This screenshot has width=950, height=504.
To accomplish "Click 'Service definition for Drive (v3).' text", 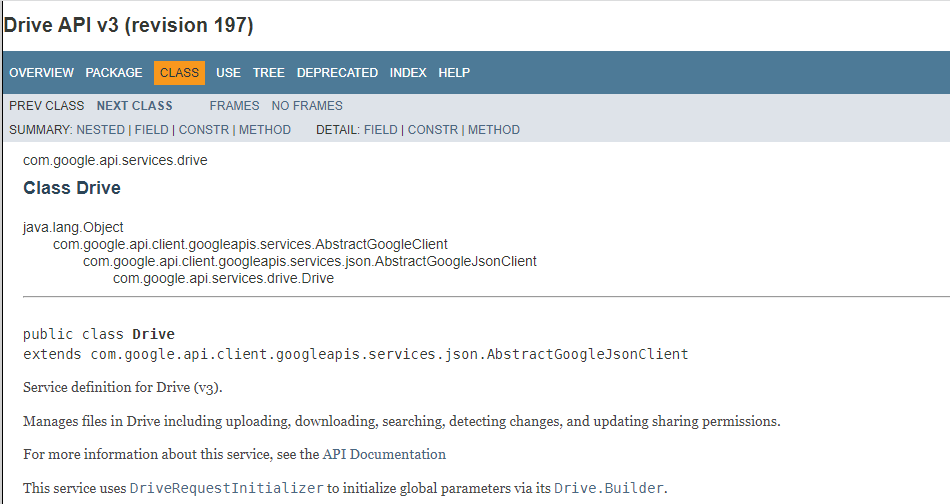I will tap(123, 387).
